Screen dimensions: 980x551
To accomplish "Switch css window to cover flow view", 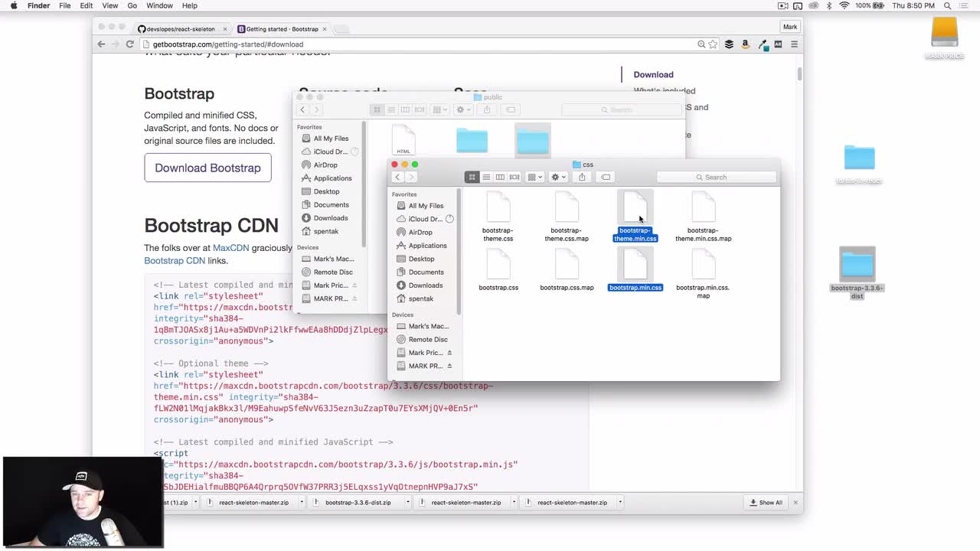I will click(x=514, y=177).
